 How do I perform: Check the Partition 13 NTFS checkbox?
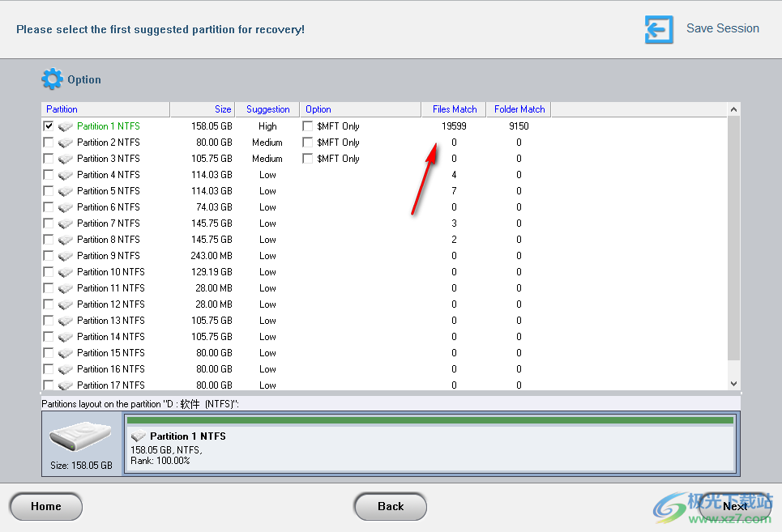[49, 321]
